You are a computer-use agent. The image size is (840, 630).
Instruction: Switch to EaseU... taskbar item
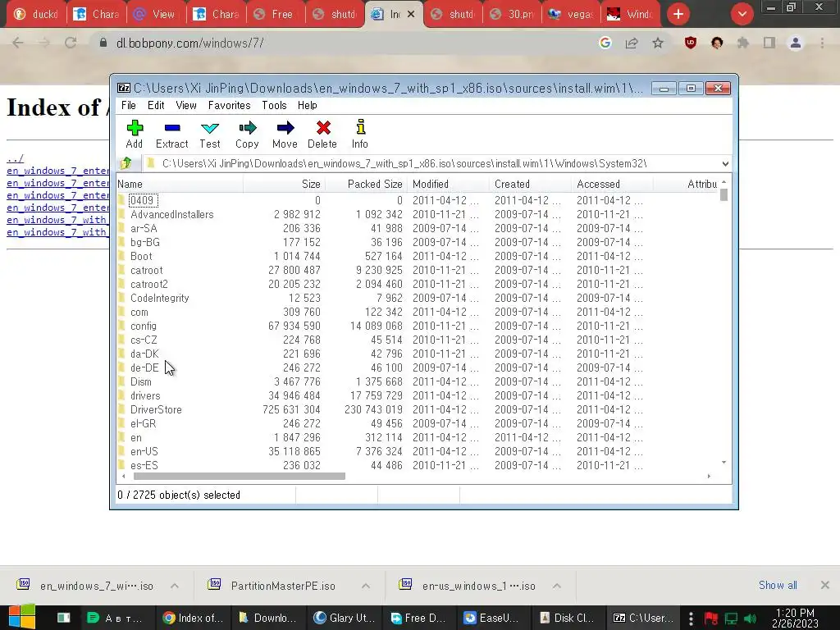click(x=493, y=618)
